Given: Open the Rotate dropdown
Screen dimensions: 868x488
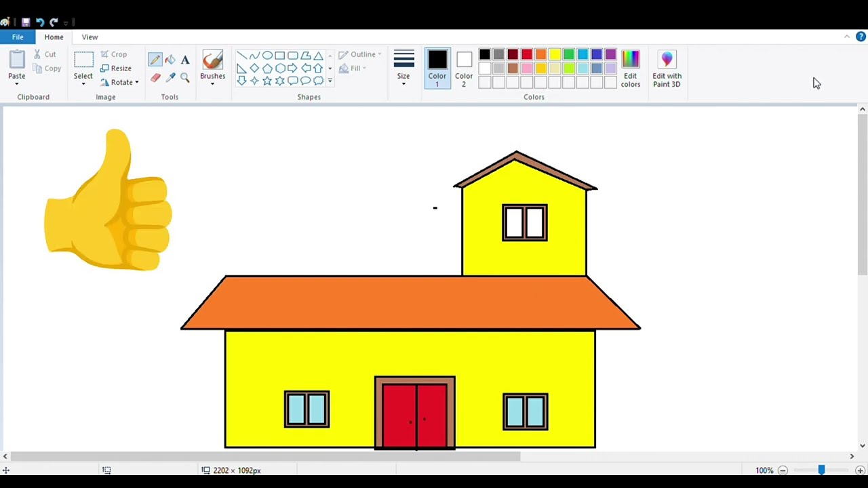Looking at the screenshot, I should 119,83.
